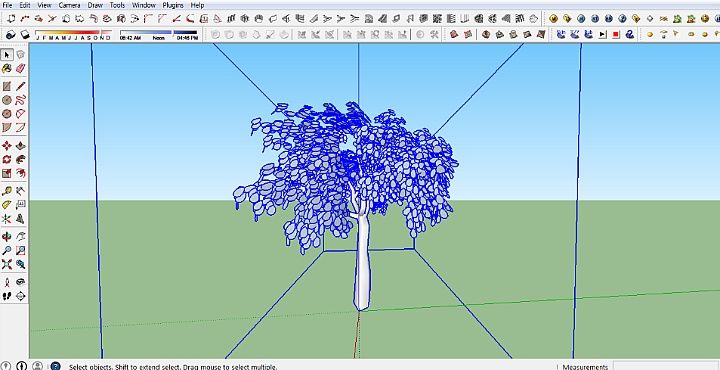Pick the Offset tool

click(x=20, y=173)
